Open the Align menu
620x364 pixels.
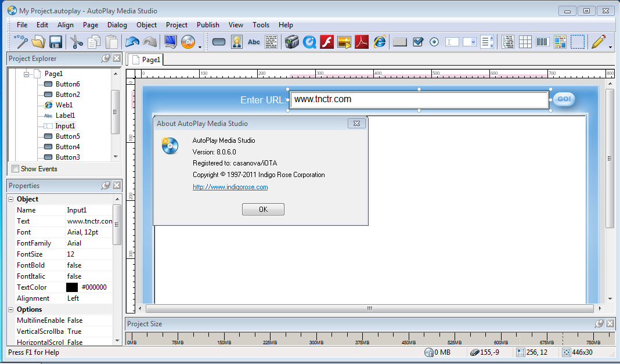pos(65,25)
